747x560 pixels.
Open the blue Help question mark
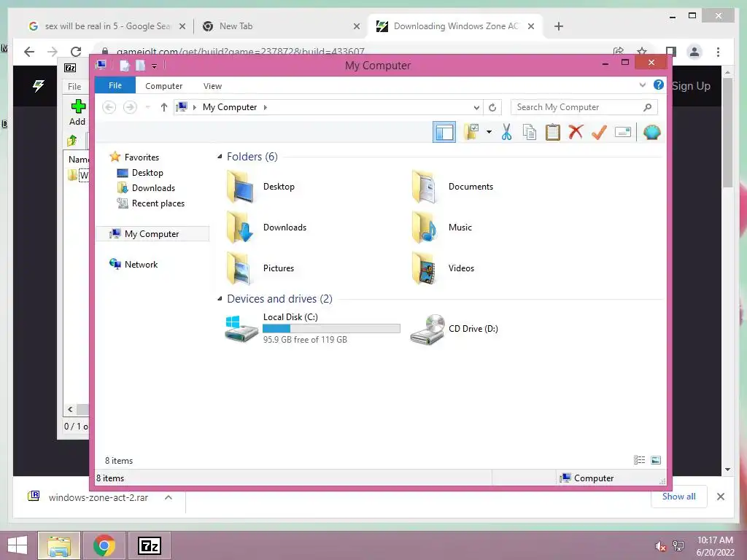659,85
